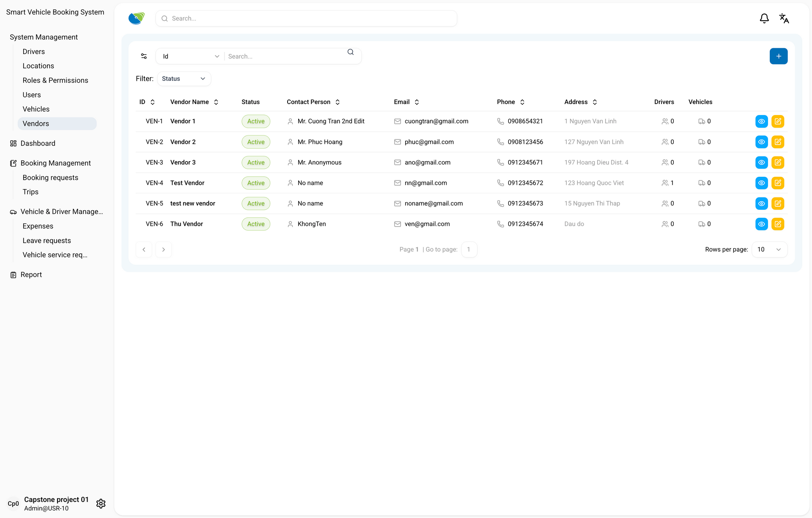Open the filter settings sliders icon

coord(144,56)
